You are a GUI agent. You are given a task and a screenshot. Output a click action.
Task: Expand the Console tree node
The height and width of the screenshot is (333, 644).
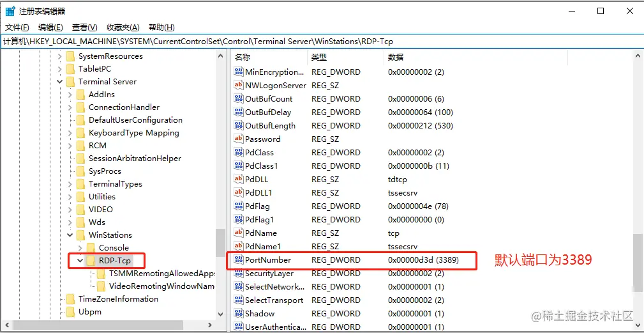[x=80, y=248]
